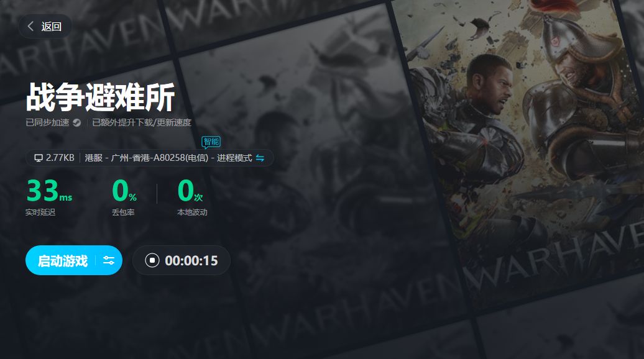Click the Steam logo beside 已同步加速

pyautogui.click(x=77, y=122)
